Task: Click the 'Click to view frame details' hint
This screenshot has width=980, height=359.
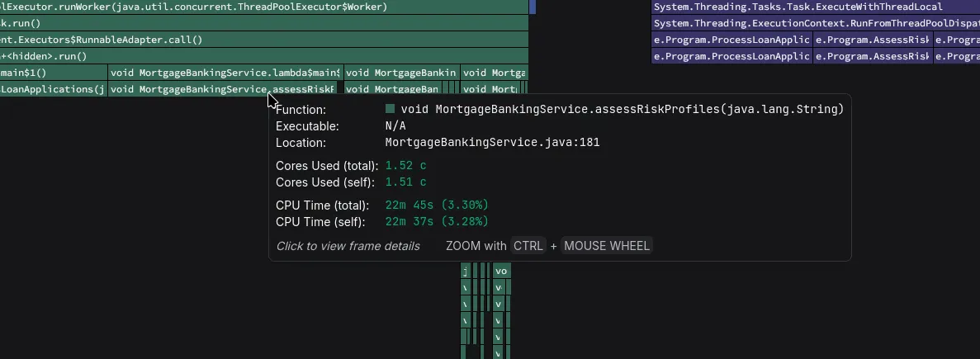Action: (x=348, y=246)
